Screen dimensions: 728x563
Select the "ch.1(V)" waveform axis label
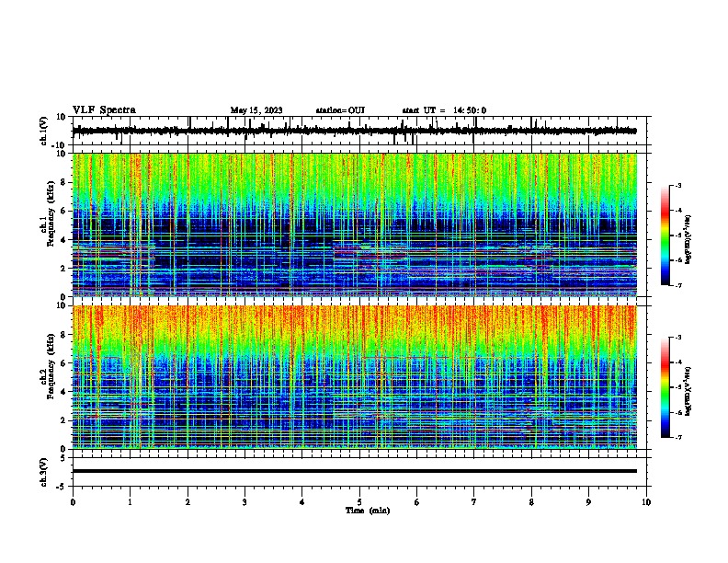(x=44, y=131)
